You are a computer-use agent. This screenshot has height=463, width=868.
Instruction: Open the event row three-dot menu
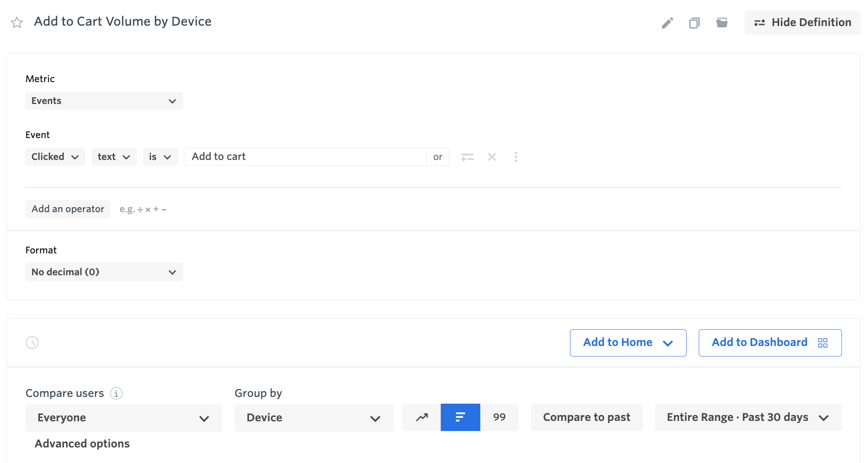point(516,157)
